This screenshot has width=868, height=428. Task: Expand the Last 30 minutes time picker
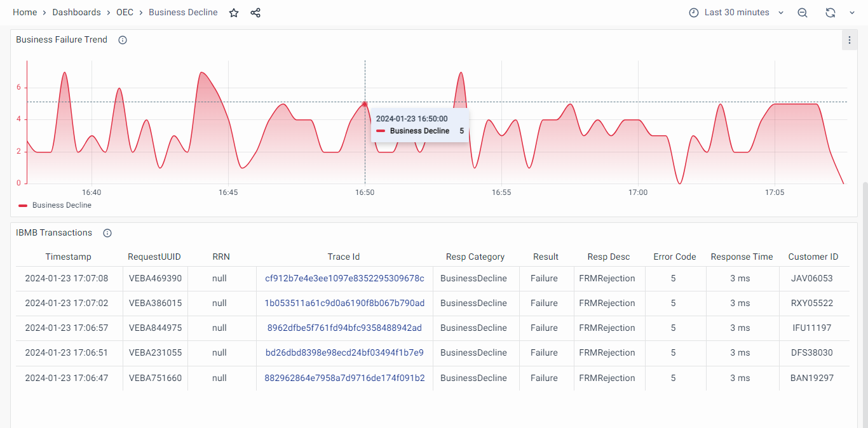[737, 13]
